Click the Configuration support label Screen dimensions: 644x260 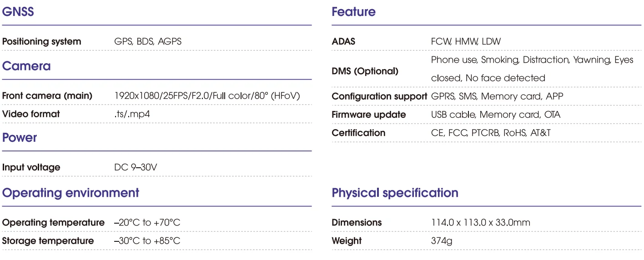pos(379,96)
